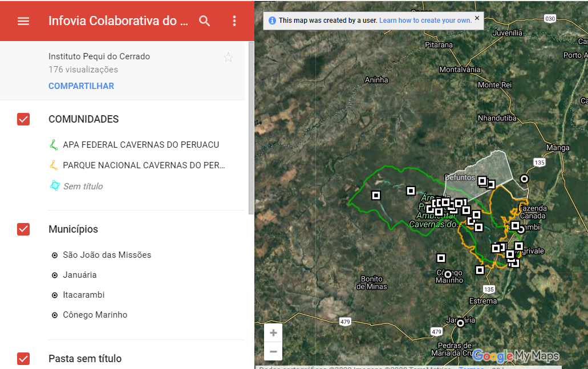Open the Learn how to create your own link
Screen dimensions: 588x369
(x=427, y=20)
